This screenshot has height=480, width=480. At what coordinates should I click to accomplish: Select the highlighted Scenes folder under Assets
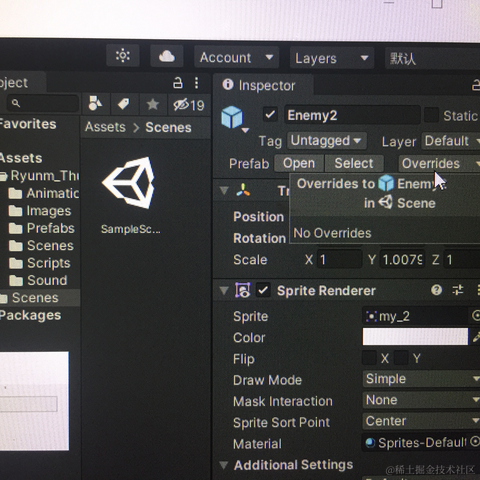pos(39,298)
